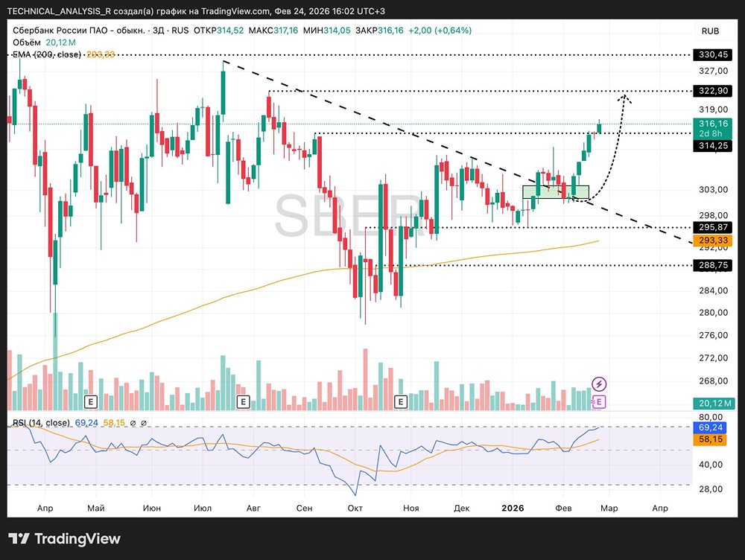Click the Ноя label on time axis
The width and height of the screenshot is (745, 560).
tap(411, 508)
